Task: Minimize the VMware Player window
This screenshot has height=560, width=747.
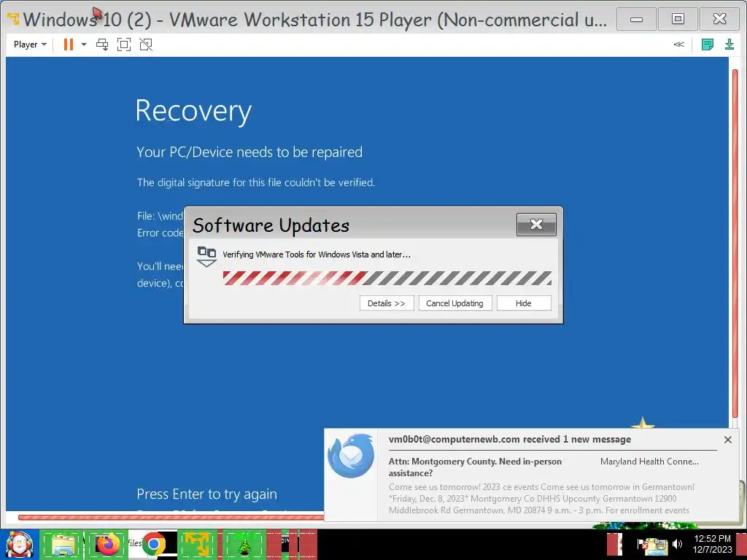Action: pyautogui.click(x=636, y=19)
